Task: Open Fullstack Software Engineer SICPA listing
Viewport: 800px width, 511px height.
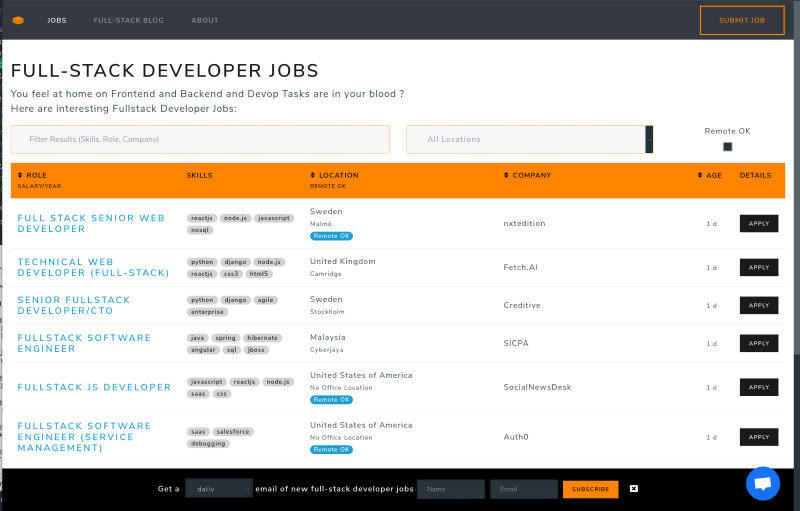Action: [84, 343]
